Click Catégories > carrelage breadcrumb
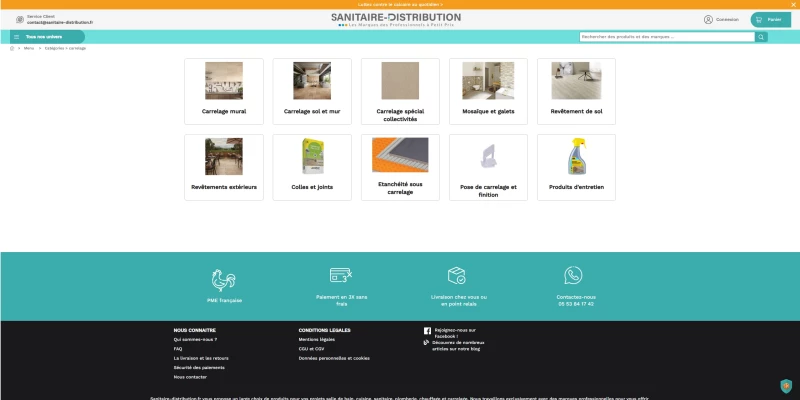This screenshot has height=400, width=800. [x=65, y=48]
